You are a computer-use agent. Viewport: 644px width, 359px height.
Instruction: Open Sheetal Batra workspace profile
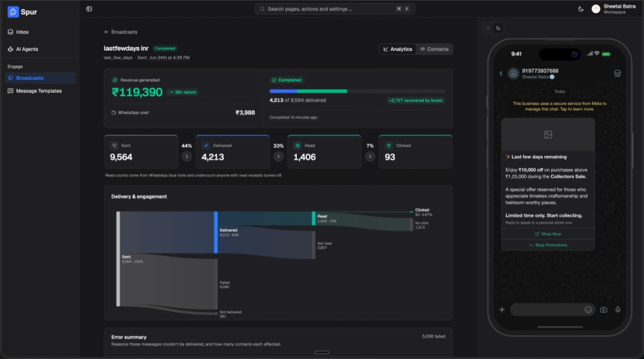coord(614,9)
